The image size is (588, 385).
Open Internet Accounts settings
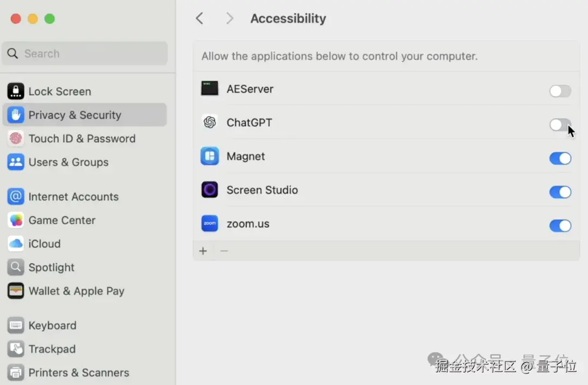(73, 197)
